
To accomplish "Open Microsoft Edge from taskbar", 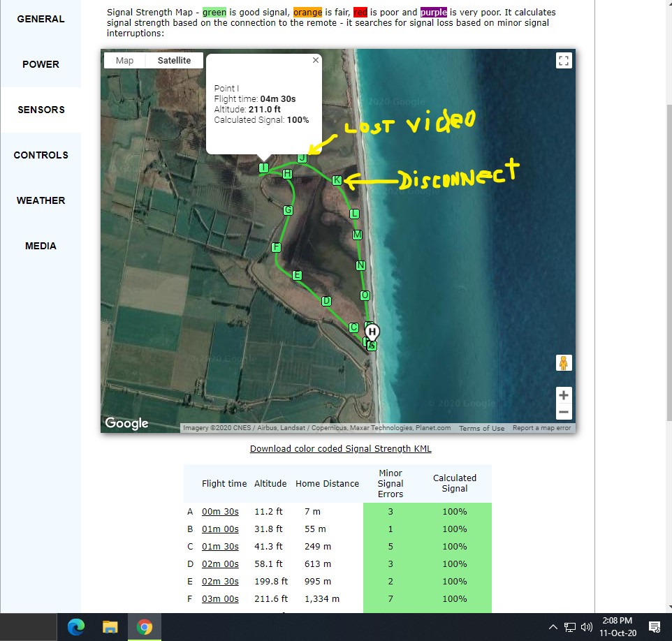I will coord(76,627).
